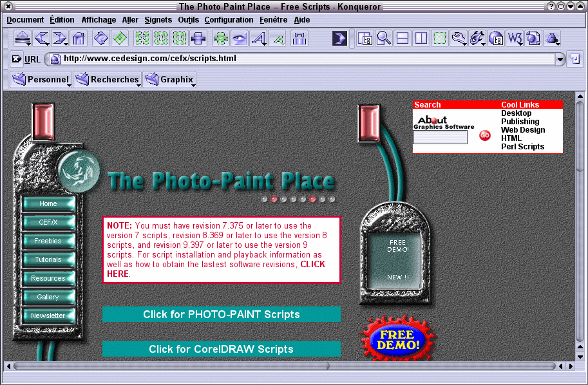Click the page icon in URL field

[x=55, y=59]
